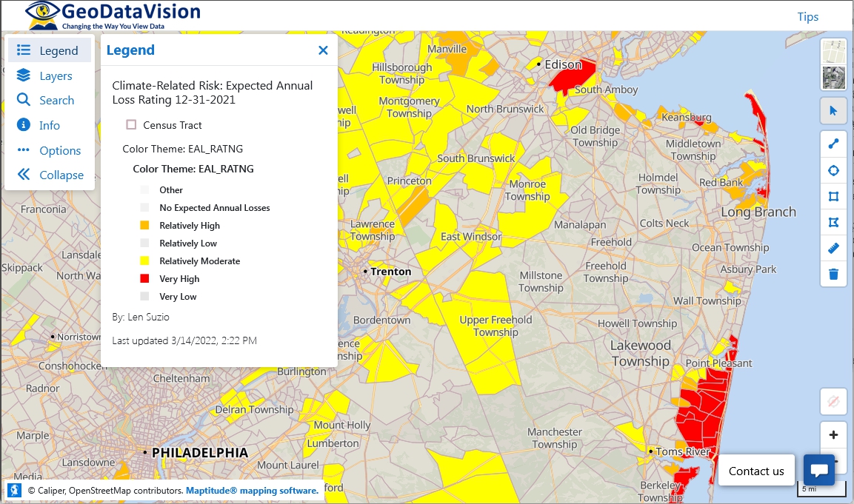Screen dimensions: 854x504
Task: Click the trash delete tool
Action: click(833, 274)
